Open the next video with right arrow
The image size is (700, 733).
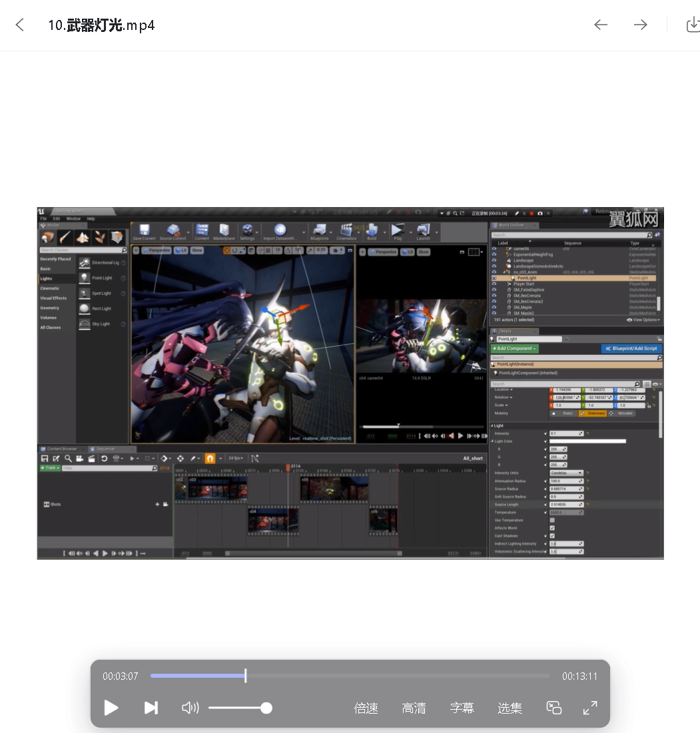pos(641,25)
